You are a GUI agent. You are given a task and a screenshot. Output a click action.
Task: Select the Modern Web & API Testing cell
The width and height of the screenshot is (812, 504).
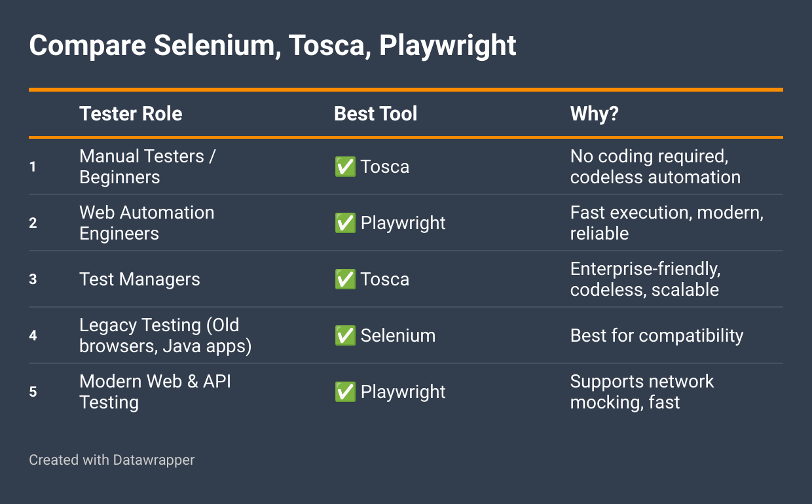(x=155, y=392)
